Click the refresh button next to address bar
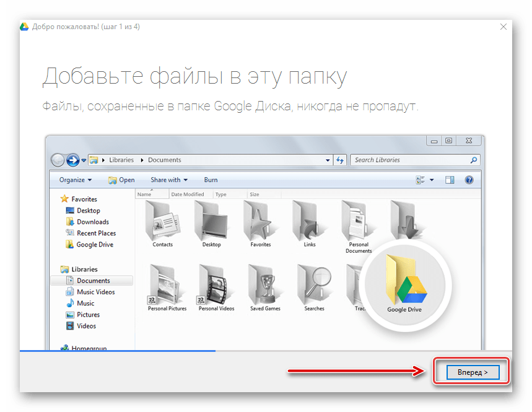The image size is (532, 412). [340, 160]
